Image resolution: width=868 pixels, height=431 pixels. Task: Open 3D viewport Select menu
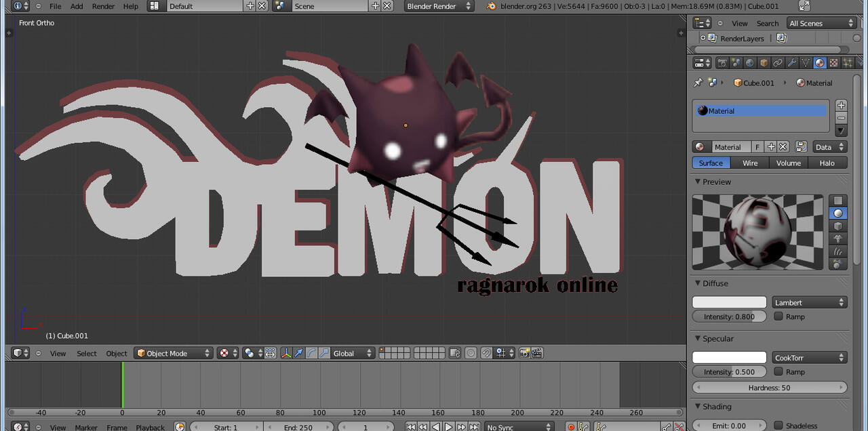87,353
